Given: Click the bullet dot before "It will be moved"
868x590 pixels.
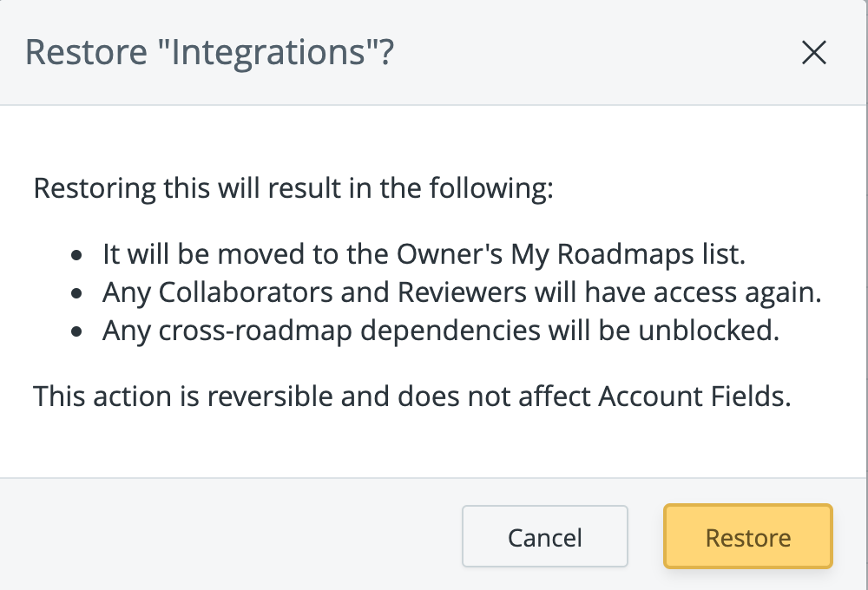Looking at the screenshot, I should pyautogui.click(x=77, y=256).
